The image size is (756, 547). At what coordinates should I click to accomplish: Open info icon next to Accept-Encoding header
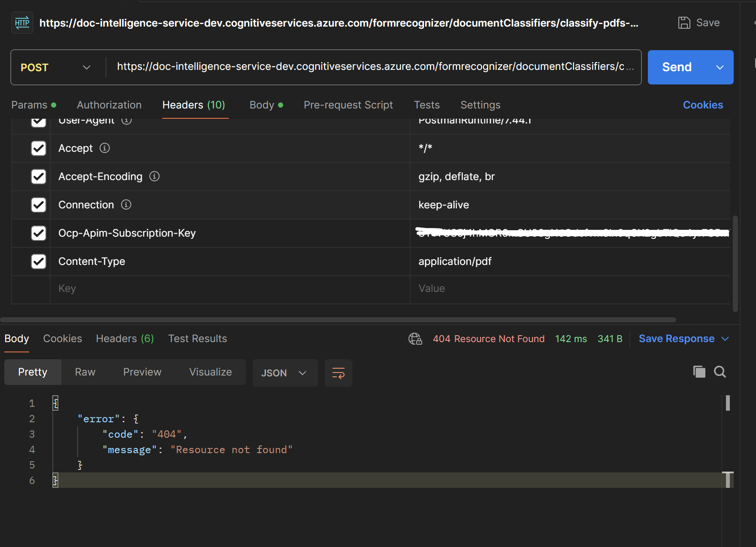point(154,176)
